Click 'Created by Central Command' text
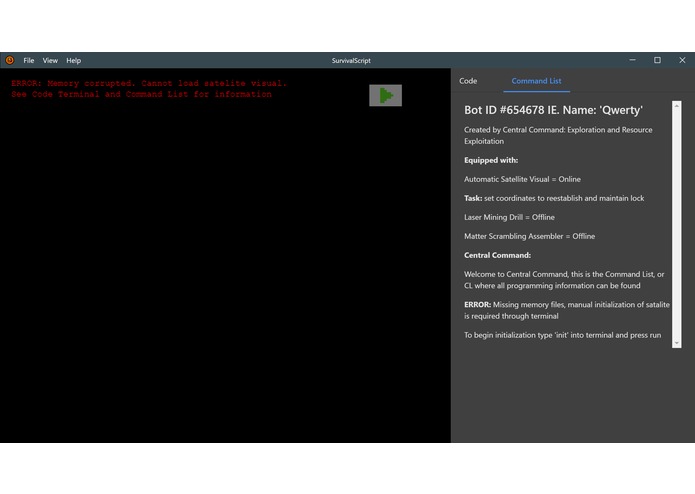This screenshot has width=695, height=494. (558, 136)
